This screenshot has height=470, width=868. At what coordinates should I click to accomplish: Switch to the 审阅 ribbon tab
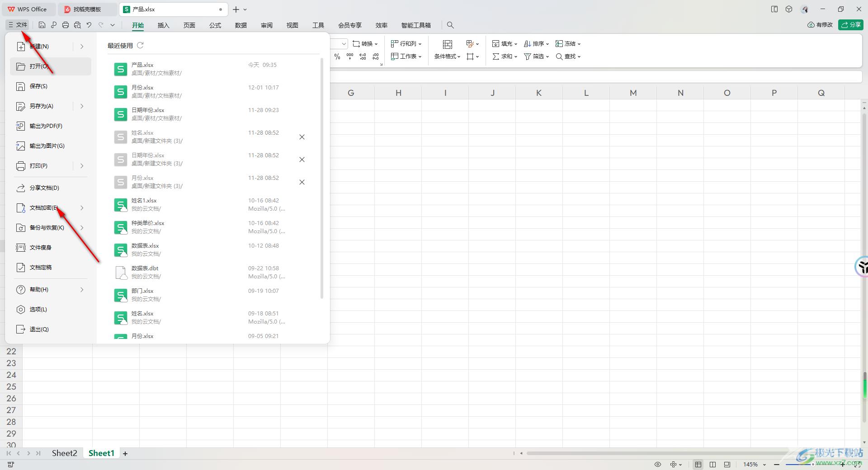[x=267, y=25]
